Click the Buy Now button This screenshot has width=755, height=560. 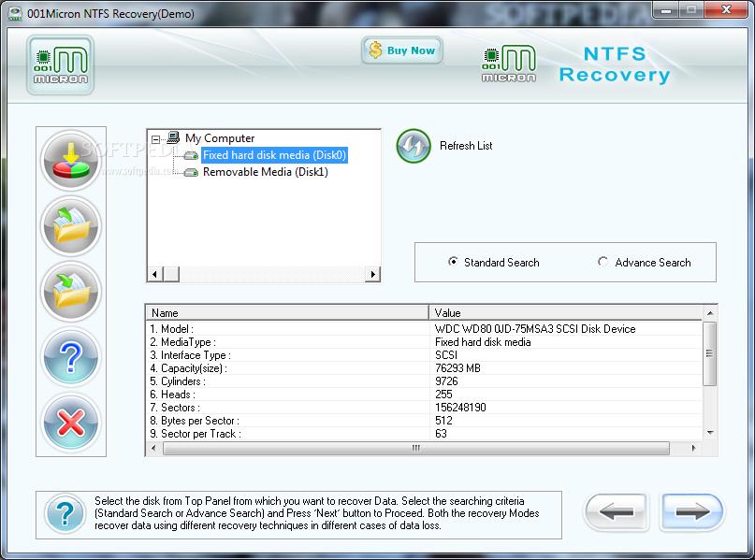(x=402, y=50)
